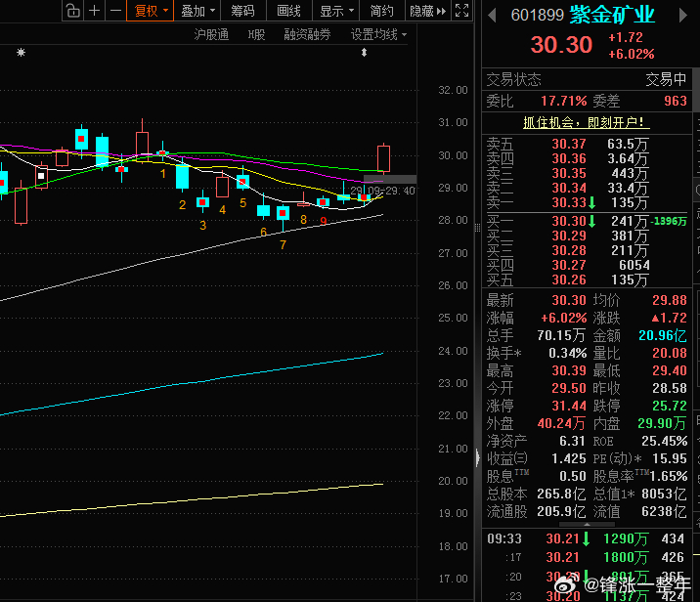Open the 抓住机会,即刻开户 link
Viewport: 700px width, 602px height.
[x=587, y=122]
